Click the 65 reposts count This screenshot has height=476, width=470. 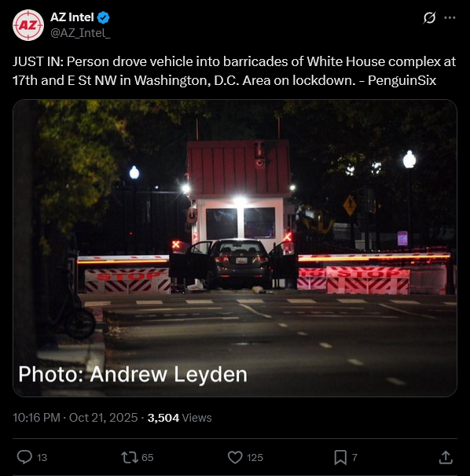coord(148,457)
